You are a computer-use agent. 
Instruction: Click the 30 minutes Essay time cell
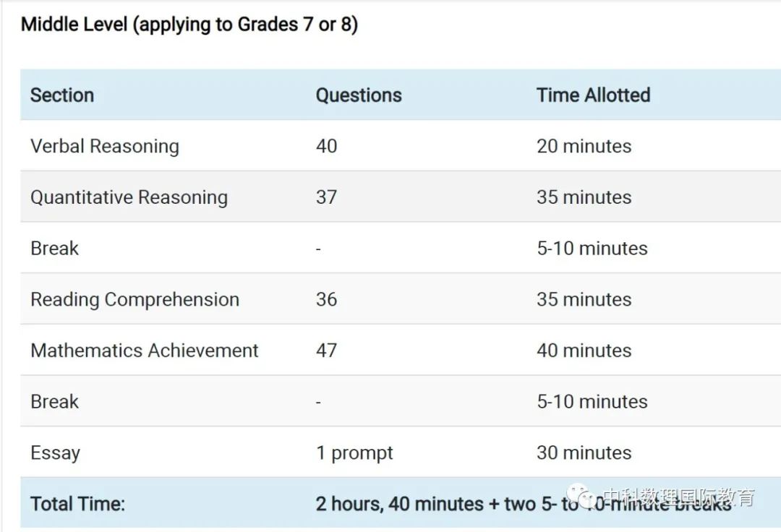584,453
